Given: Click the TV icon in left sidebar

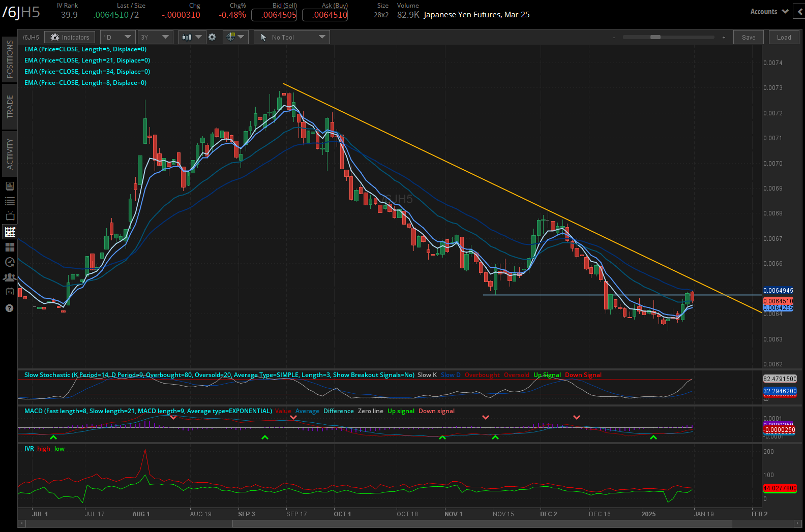Looking at the screenshot, I should (x=10, y=216).
